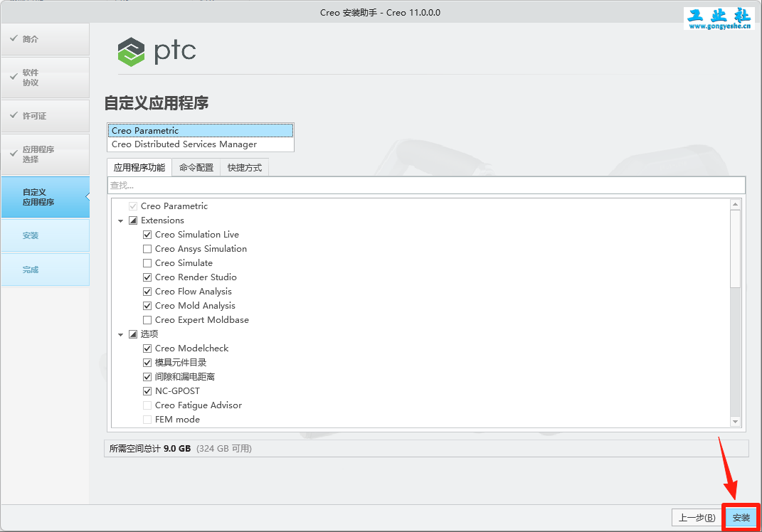
Task: Go back with 上一步(B) button
Action: coord(697,518)
